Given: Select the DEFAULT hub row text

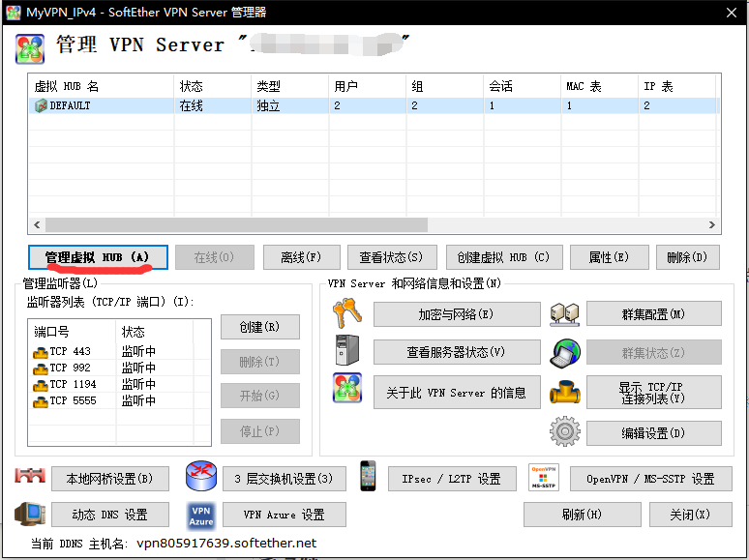Looking at the screenshot, I should click(70, 105).
